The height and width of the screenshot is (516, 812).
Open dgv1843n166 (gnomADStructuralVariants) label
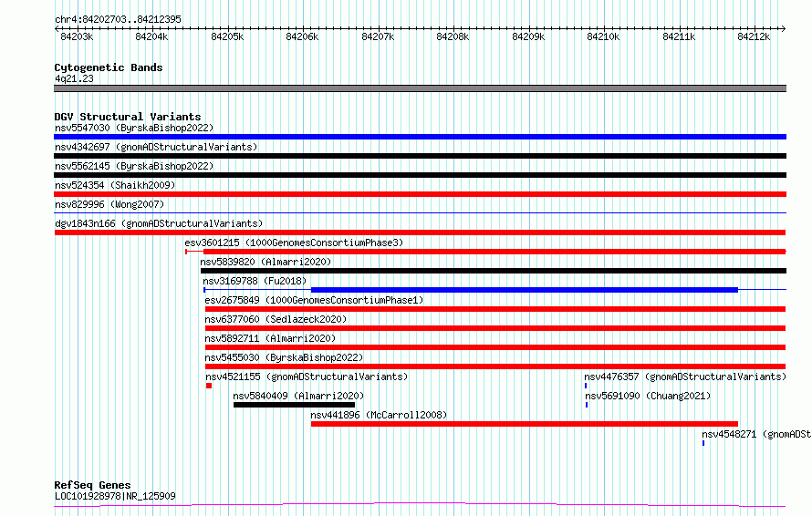point(159,223)
